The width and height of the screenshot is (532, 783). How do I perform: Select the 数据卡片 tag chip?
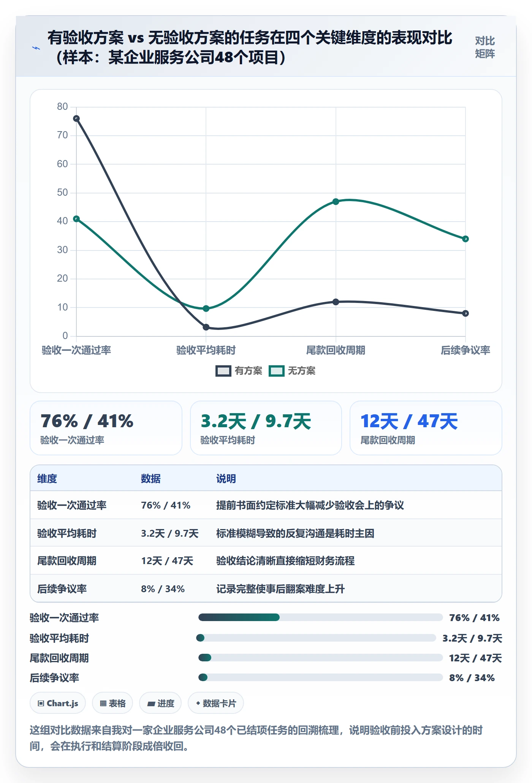[216, 703]
